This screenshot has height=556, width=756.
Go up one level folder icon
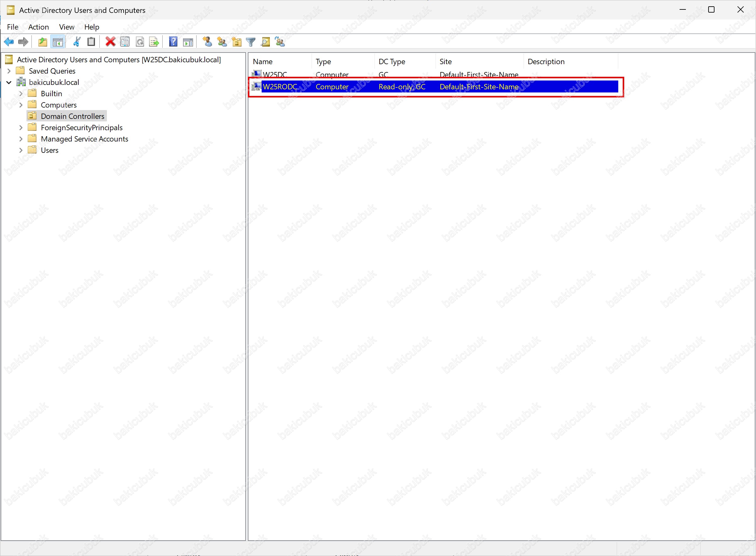[43, 42]
